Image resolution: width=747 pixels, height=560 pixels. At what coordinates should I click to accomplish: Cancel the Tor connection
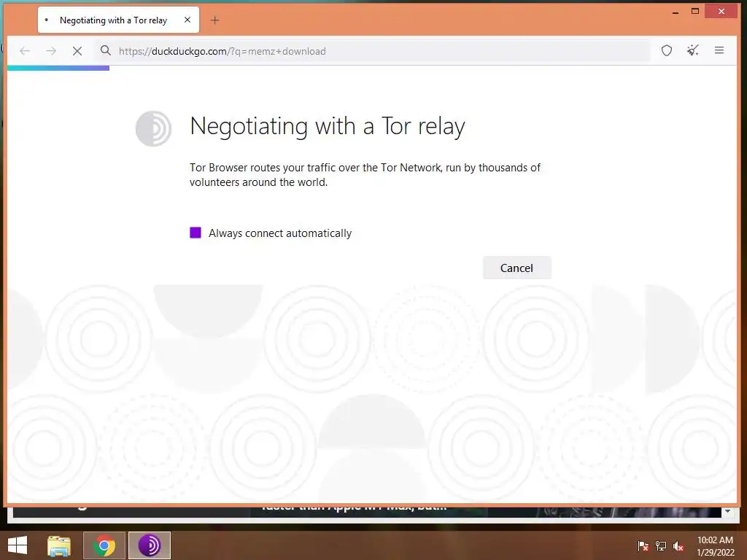click(x=517, y=268)
